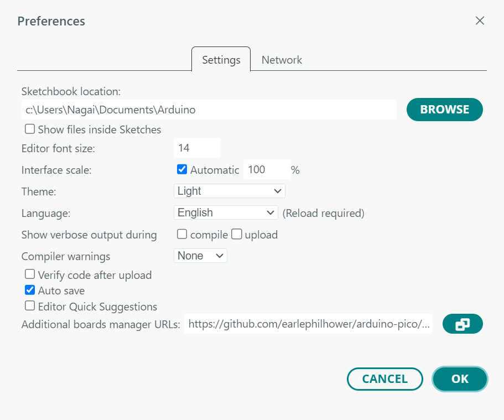Switch to the Network tab
504x420 pixels.
pyautogui.click(x=282, y=60)
